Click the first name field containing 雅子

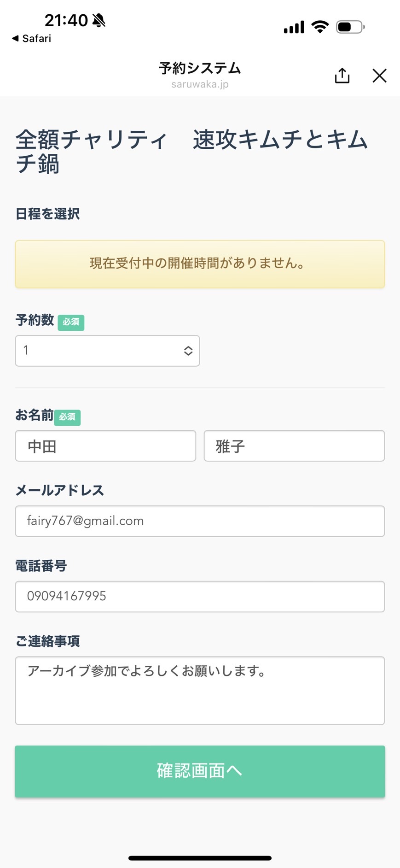(294, 446)
